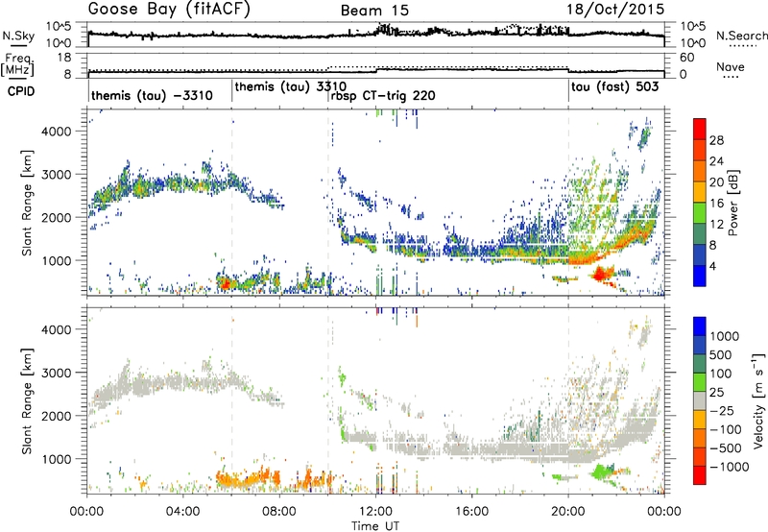Screen dimensions: 768x532
Task: Click the 'CPID' row label
Action: [x=21, y=91]
